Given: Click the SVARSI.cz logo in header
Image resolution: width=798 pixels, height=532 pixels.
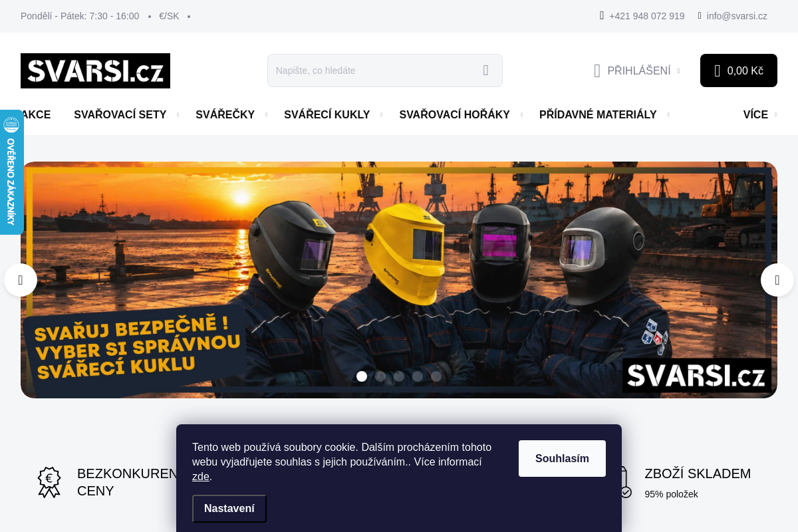Looking at the screenshot, I should click(x=95, y=70).
